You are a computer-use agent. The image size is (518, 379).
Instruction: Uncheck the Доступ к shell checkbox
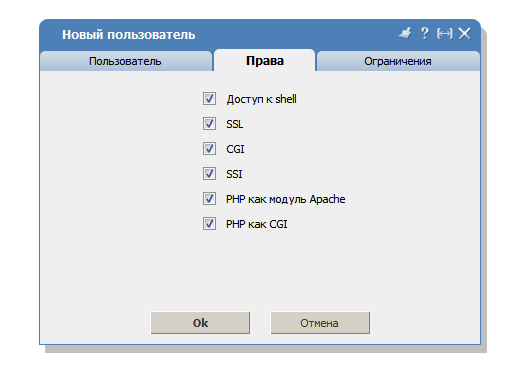point(209,99)
